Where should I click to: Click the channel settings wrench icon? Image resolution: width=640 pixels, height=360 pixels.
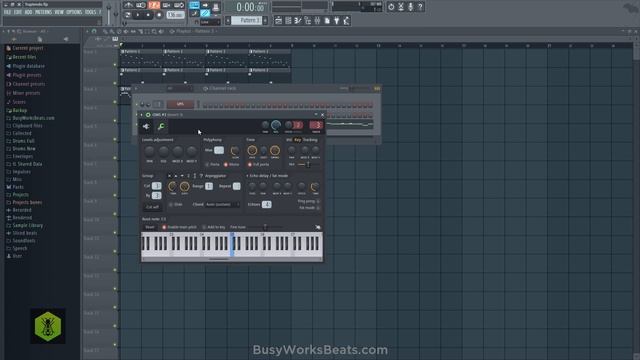[x=161, y=127]
